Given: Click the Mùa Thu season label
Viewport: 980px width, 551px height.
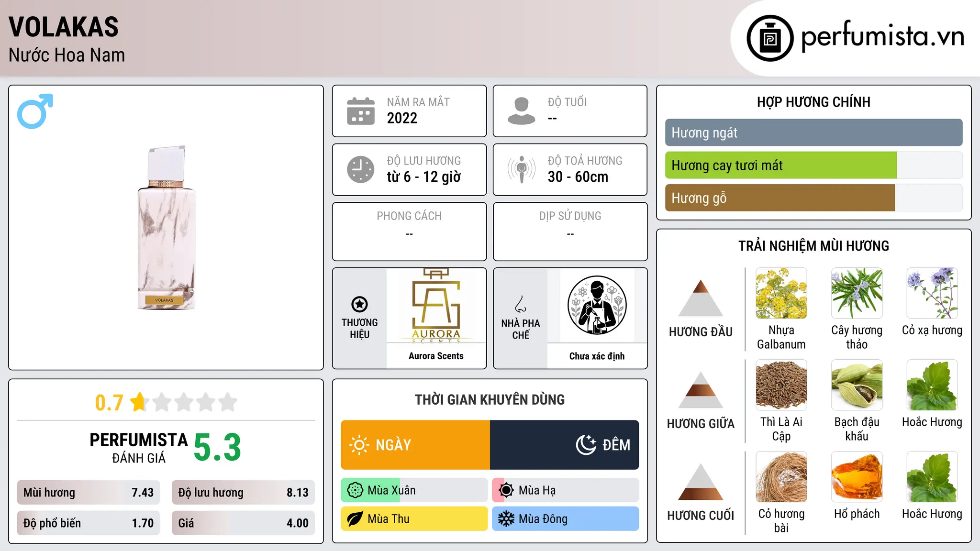Looking at the screenshot, I should (389, 519).
